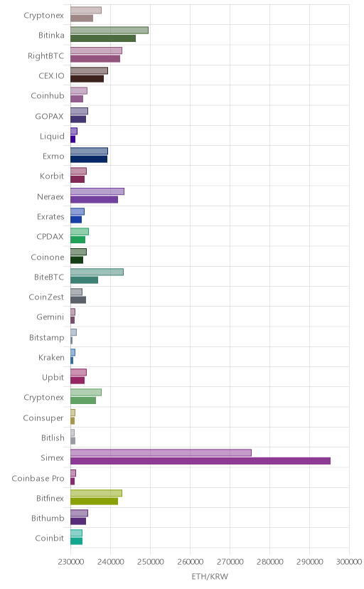Click the green CPDAX bar

point(77,240)
